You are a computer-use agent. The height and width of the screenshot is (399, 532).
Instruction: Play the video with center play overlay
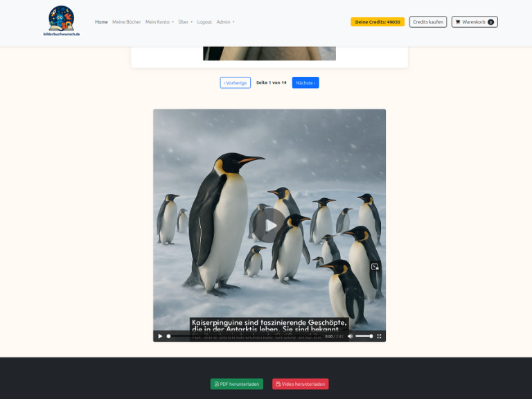270,225
